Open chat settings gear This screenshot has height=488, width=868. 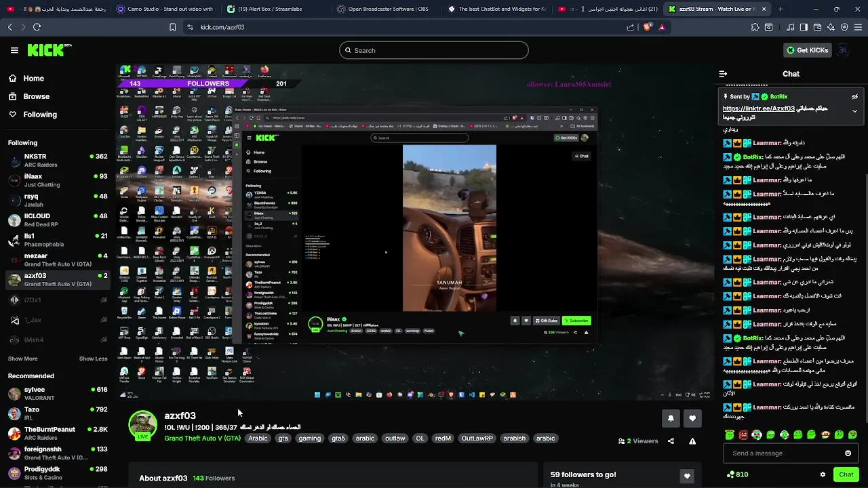(x=823, y=474)
